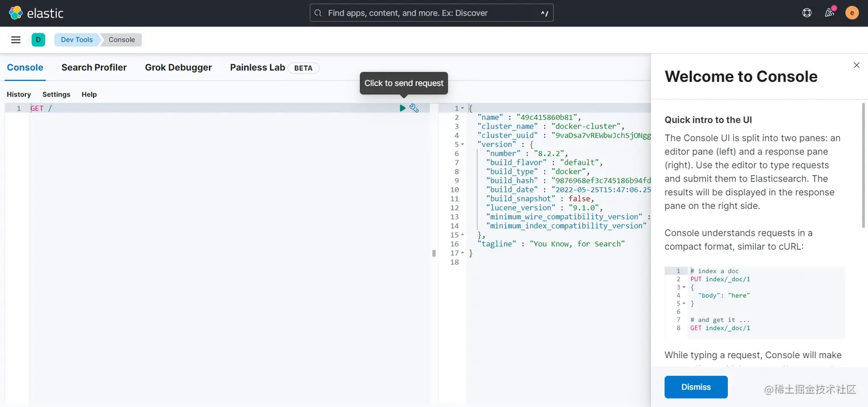Click the "tagline" response line
This screenshot has height=407, width=868.
551,244
